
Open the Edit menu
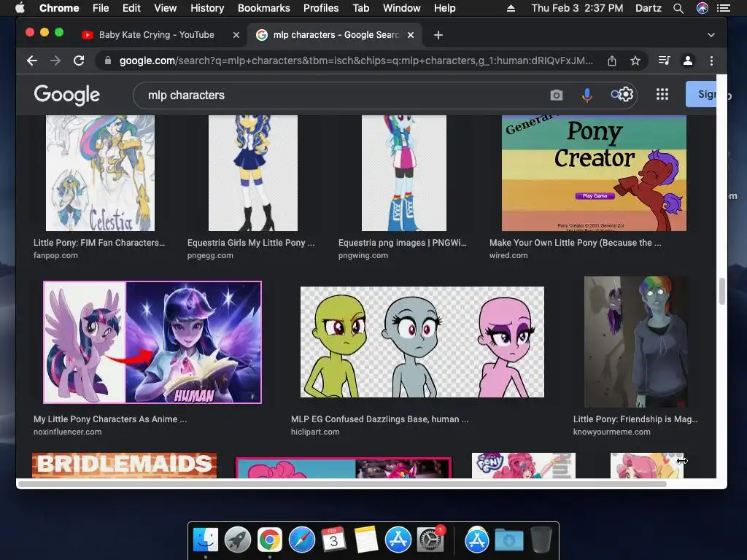(x=131, y=8)
